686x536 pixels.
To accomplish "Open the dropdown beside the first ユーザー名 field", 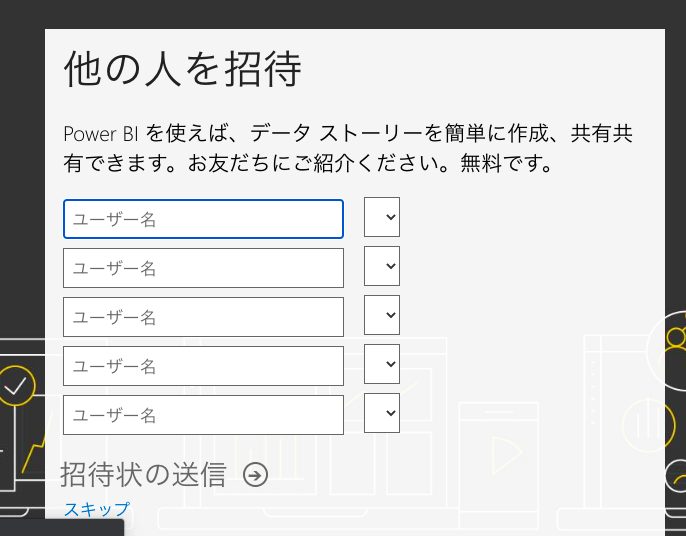I will click(x=382, y=217).
